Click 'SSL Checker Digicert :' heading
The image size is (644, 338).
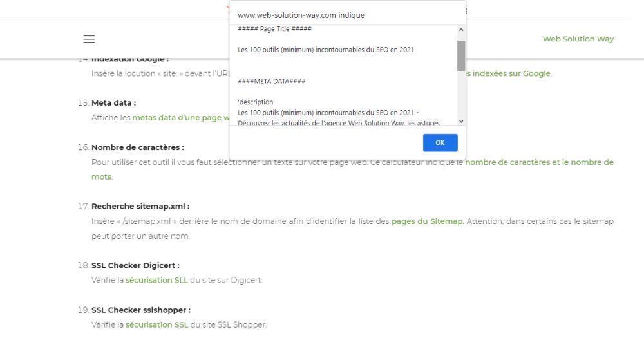pyautogui.click(x=135, y=265)
